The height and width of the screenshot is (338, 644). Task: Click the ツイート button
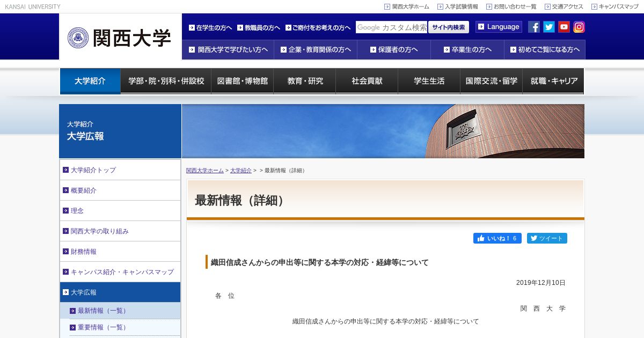547,238
